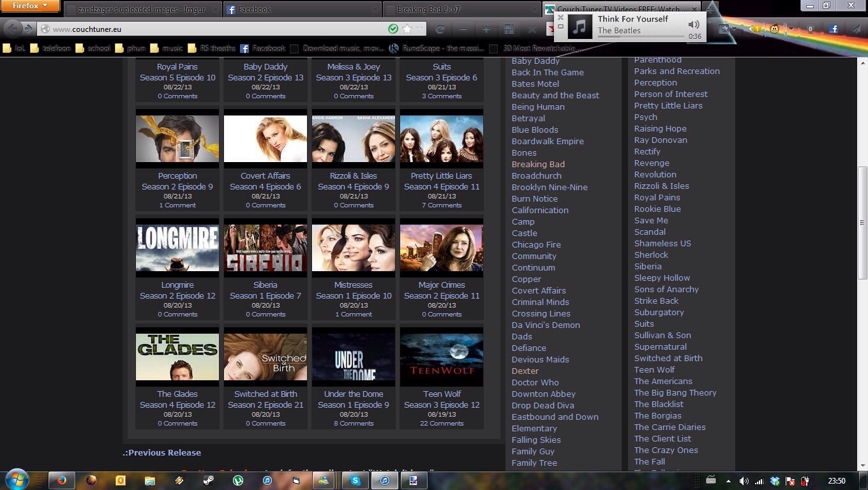
Task: Open the system volume icon in the tray
Action: [x=744, y=481]
